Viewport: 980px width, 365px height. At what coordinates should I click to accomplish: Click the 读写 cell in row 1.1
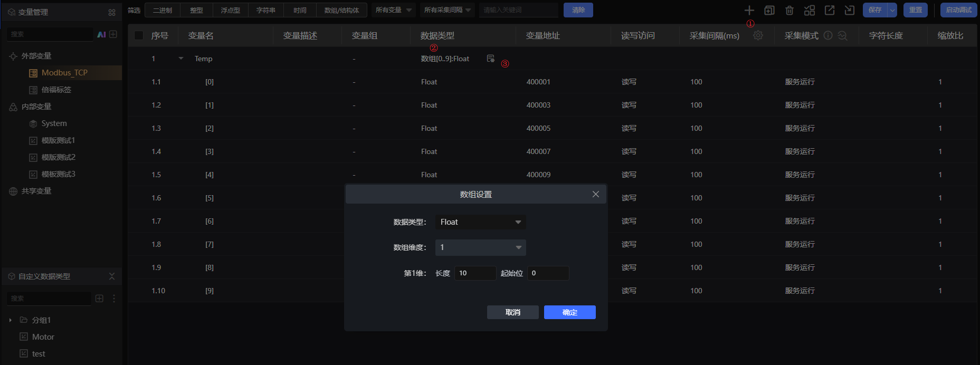click(x=629, y=82)
